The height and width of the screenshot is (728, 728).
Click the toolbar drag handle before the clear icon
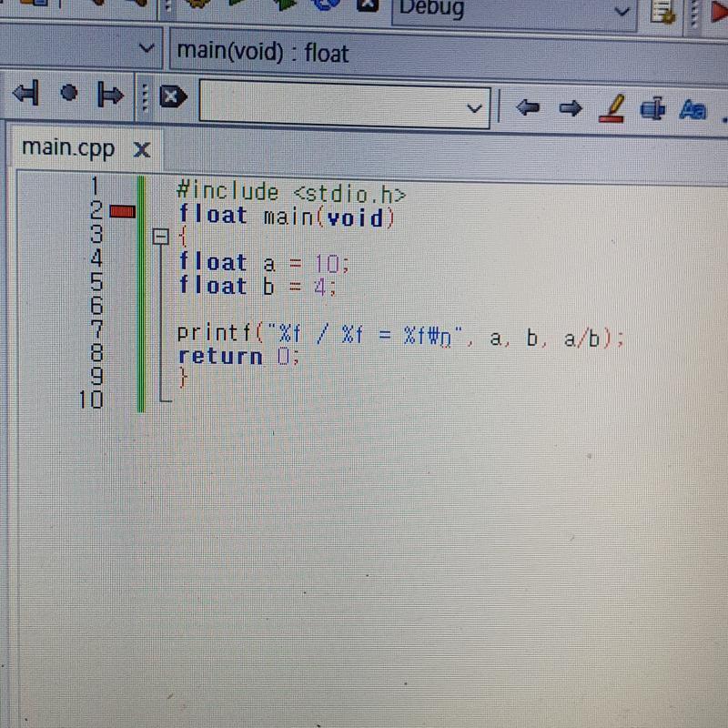[145, 97]
